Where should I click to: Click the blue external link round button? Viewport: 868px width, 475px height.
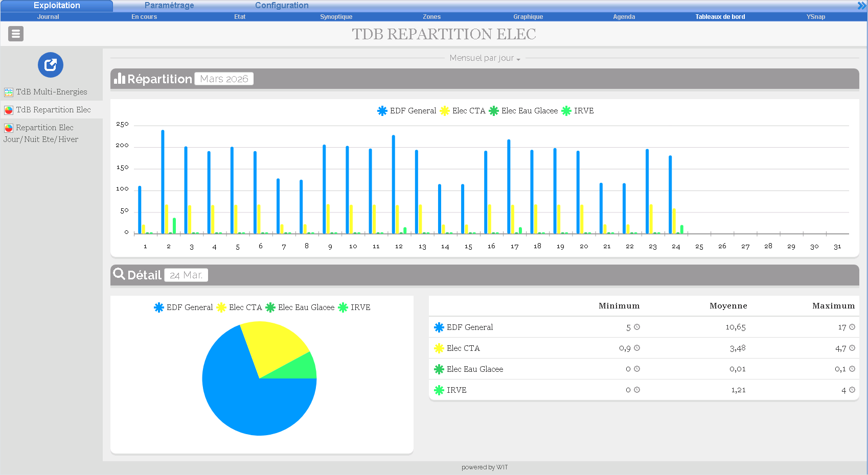pyautogui.click(x=51, y=65)
